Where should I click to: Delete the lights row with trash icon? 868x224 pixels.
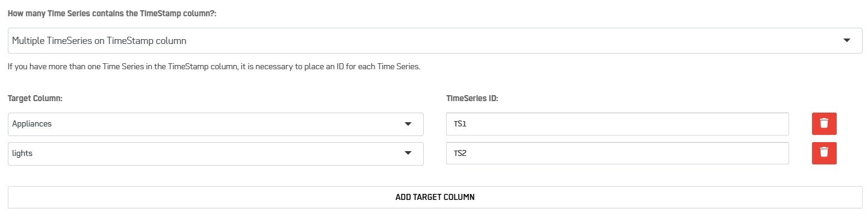824,152
